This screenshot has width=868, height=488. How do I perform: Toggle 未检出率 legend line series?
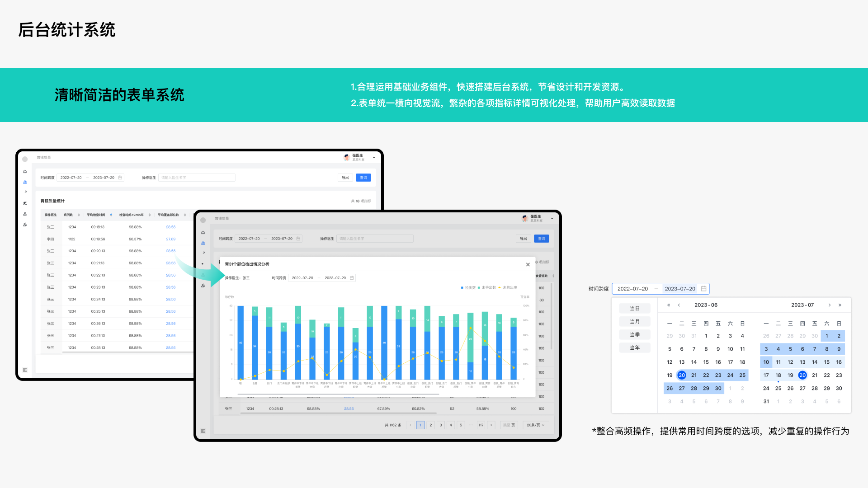(x=508, y=288)
